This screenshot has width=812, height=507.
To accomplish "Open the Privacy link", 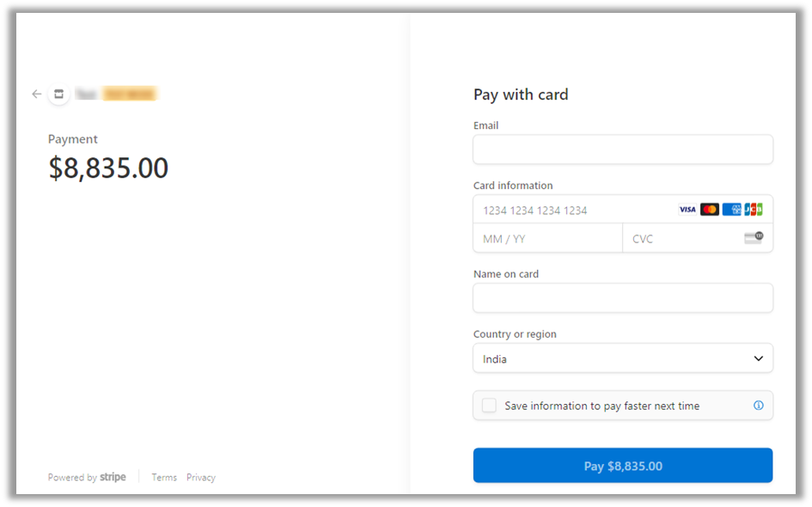I will coord(201,478).
